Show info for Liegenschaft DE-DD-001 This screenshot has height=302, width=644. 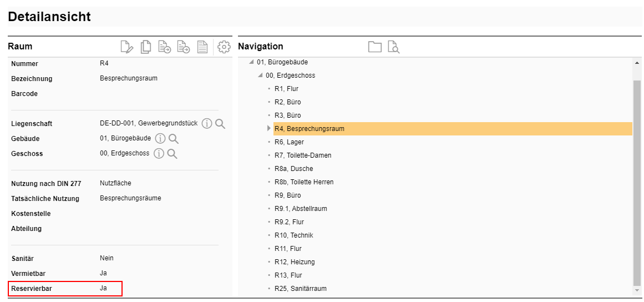pos(207,124)
